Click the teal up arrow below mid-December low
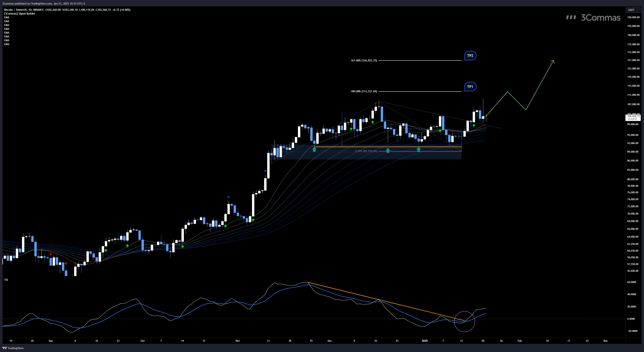This screenshot has height=352, width=644. [x=388, y=150]
